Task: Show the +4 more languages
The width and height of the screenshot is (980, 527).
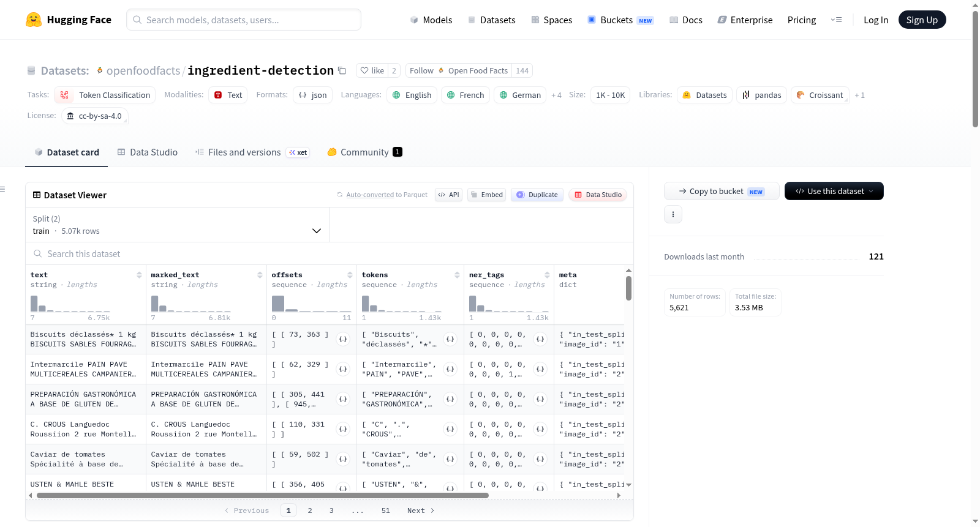Action: click(556, 95)
